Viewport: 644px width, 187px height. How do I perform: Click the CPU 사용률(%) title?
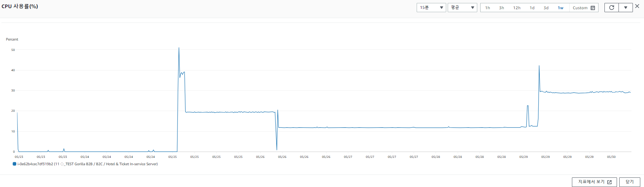pyautogui.click(x=20, y=6)
